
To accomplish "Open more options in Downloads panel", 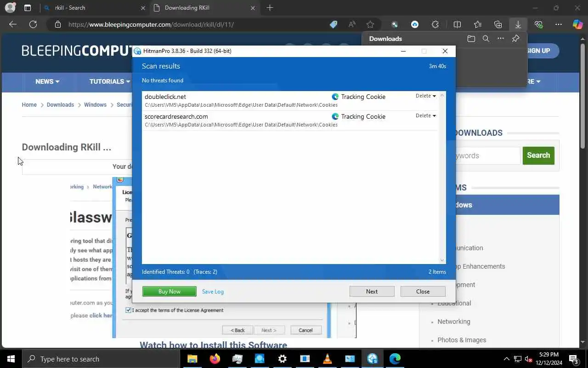I will (501, 39).
